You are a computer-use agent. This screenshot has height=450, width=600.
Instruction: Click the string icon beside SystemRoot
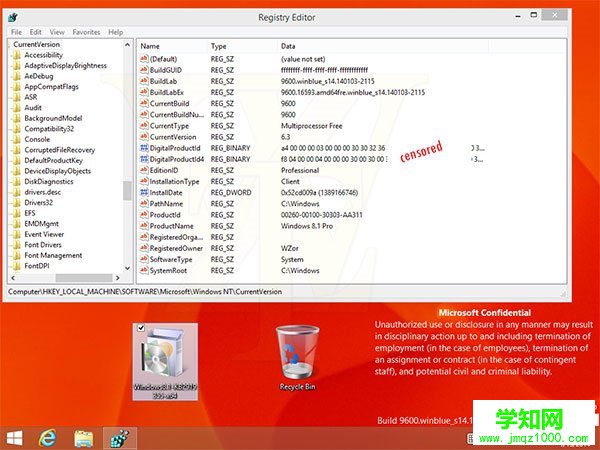coord(144,270)
